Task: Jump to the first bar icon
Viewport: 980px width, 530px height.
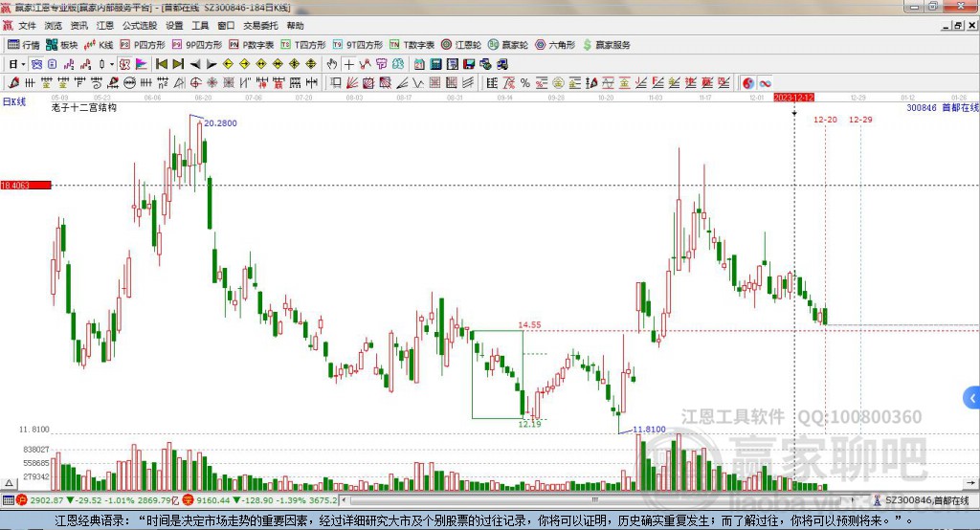Action: [x=161, y=64]
